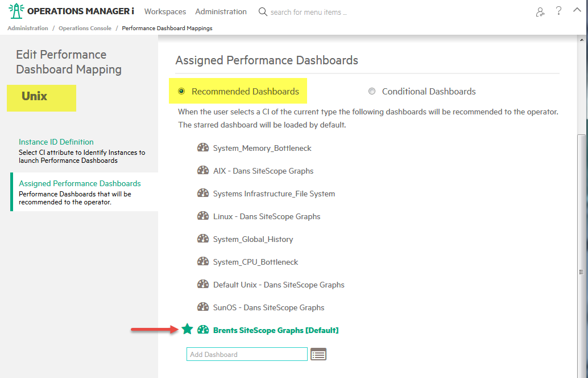The width and height of the screenshot is (588, 378).
Task: Open the user profile icon
Action: point(540,12)
